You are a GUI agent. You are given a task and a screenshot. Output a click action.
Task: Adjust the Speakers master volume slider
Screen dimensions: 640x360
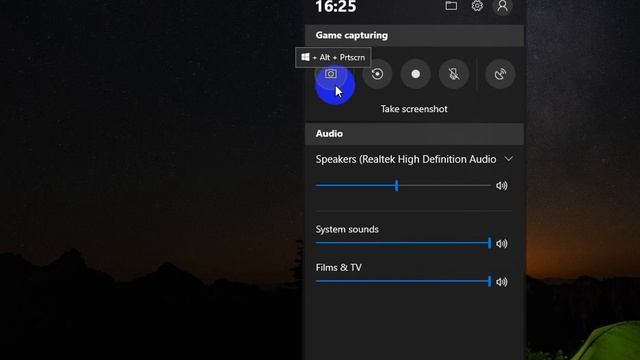[x=403, y=186]
